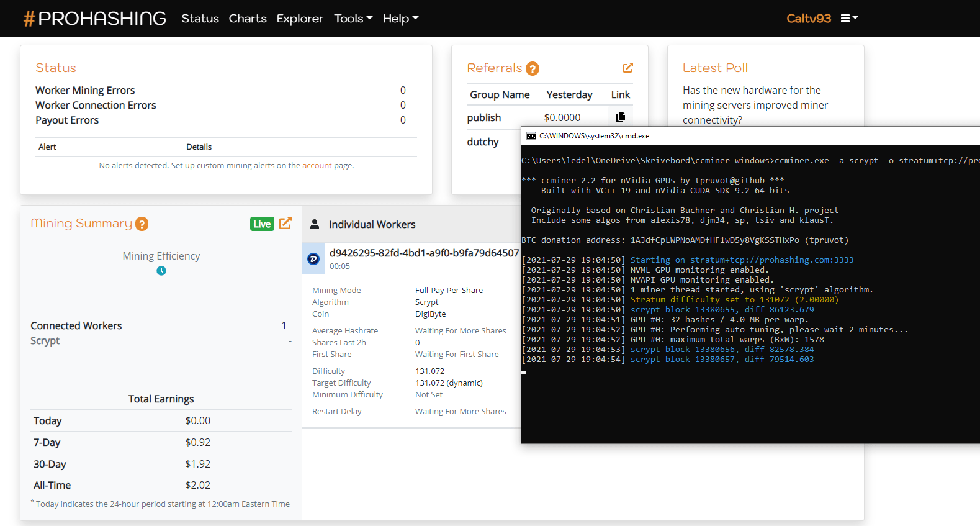Open the Status page in navbar
980x526 pixels.
(x=200, y=19)
